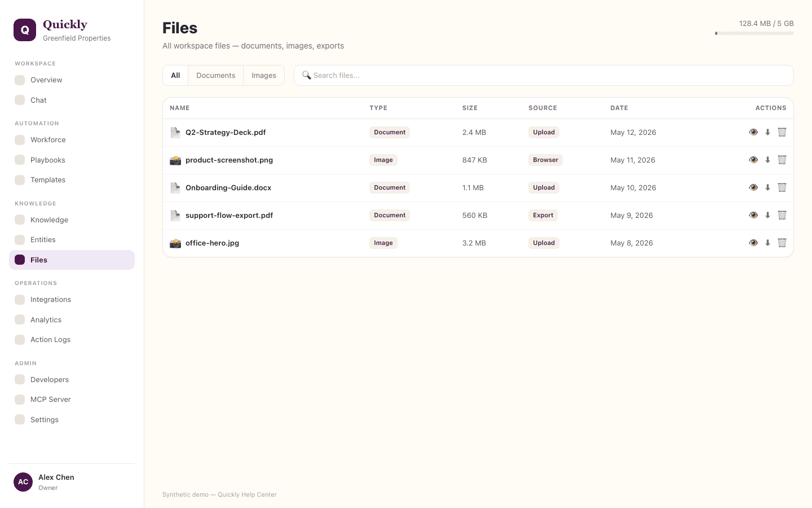
Task: Click the Q2-Strategy-Deck.pdf document file icon
Action: (175, 132)
